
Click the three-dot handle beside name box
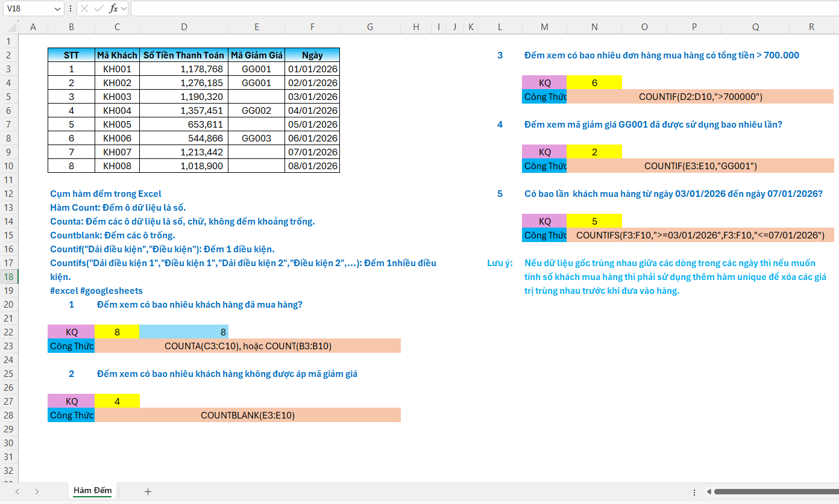point(71,8)
